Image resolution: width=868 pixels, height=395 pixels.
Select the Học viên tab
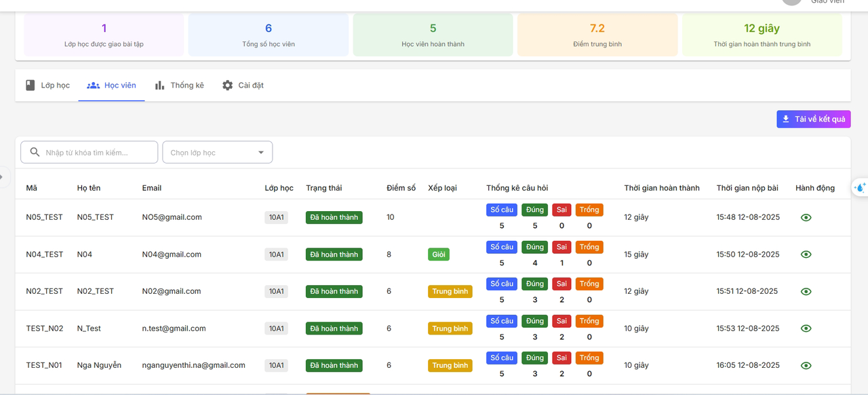coord(111,86)
